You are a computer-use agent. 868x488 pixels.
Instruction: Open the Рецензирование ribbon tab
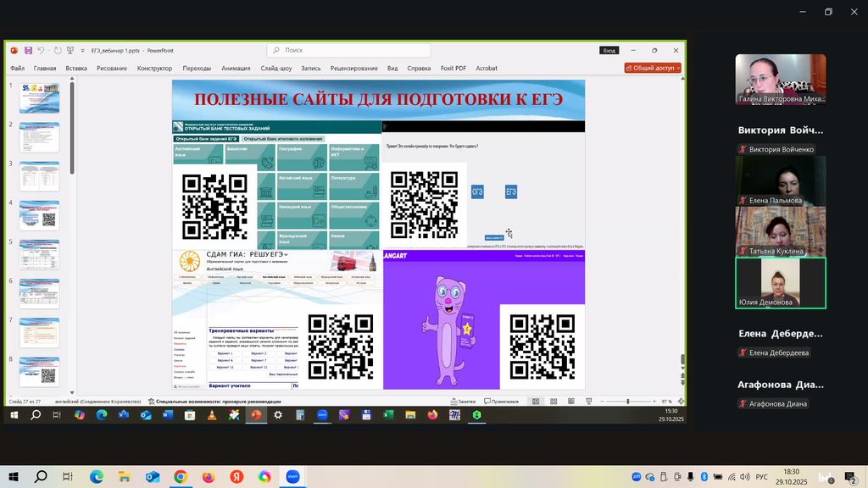(354, 68)
